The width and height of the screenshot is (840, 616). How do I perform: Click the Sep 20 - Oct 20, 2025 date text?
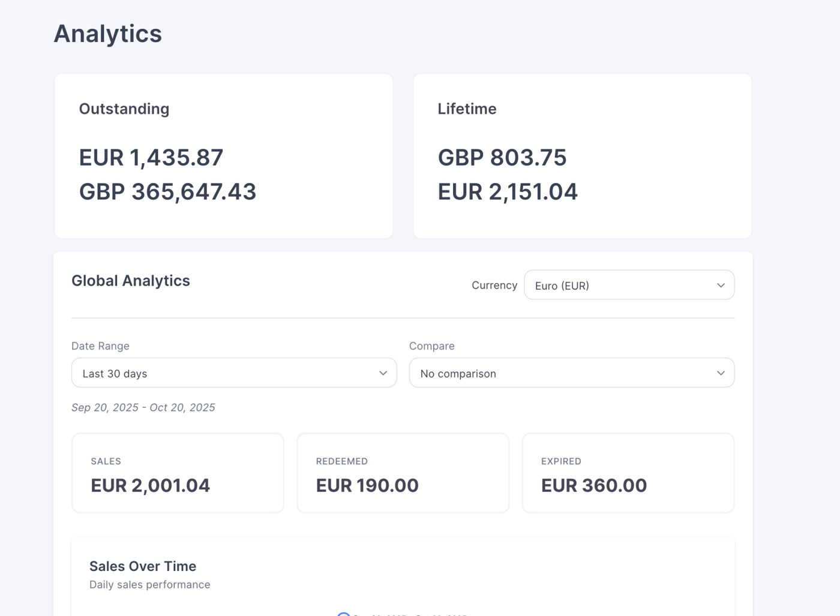(143, 408)
